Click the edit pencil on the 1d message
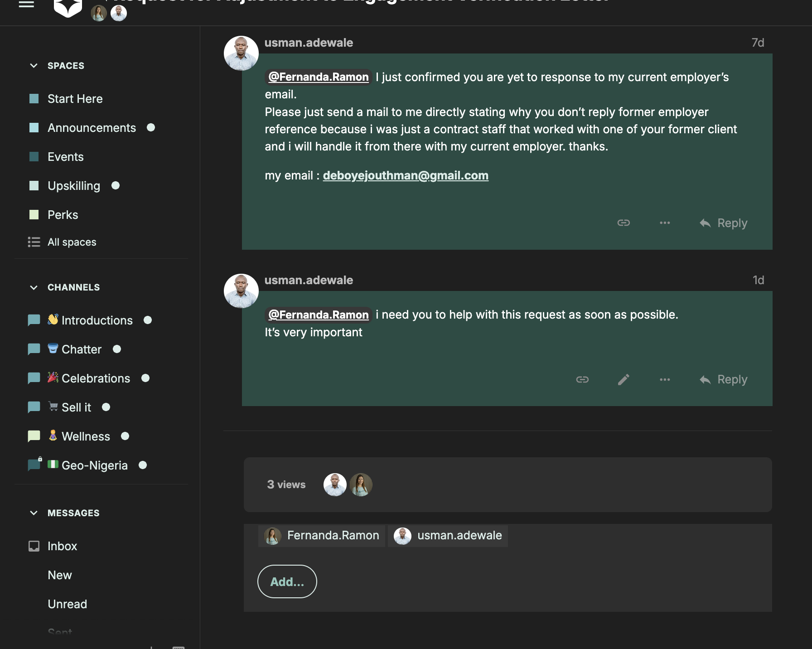This screenshot has width=812, height=649. [623, 379]
